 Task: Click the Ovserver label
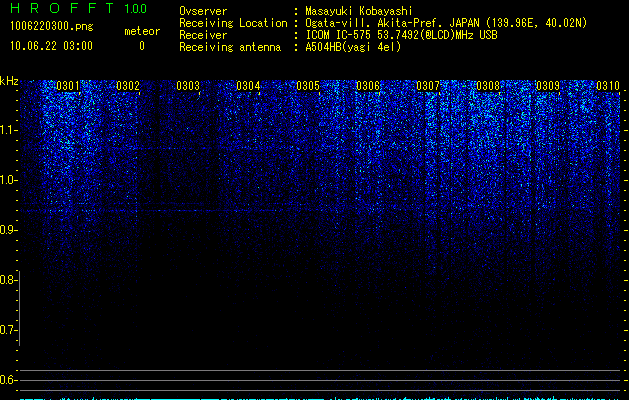203,11
